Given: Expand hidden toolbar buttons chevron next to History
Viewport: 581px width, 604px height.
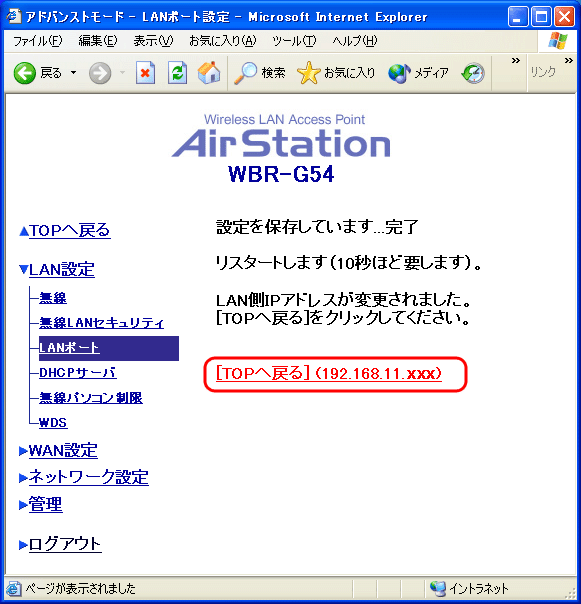Looking at the screenshot, I should tap(516, 61).
